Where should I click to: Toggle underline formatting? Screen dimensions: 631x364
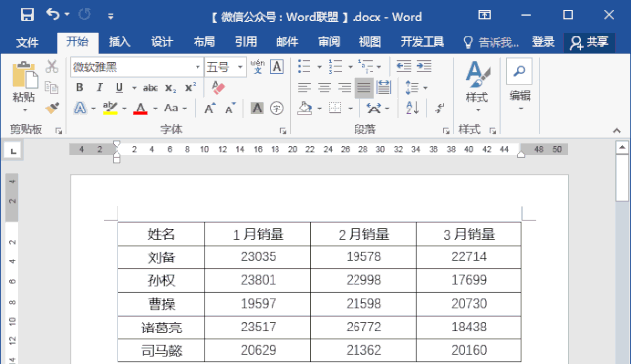pos(119,87)
